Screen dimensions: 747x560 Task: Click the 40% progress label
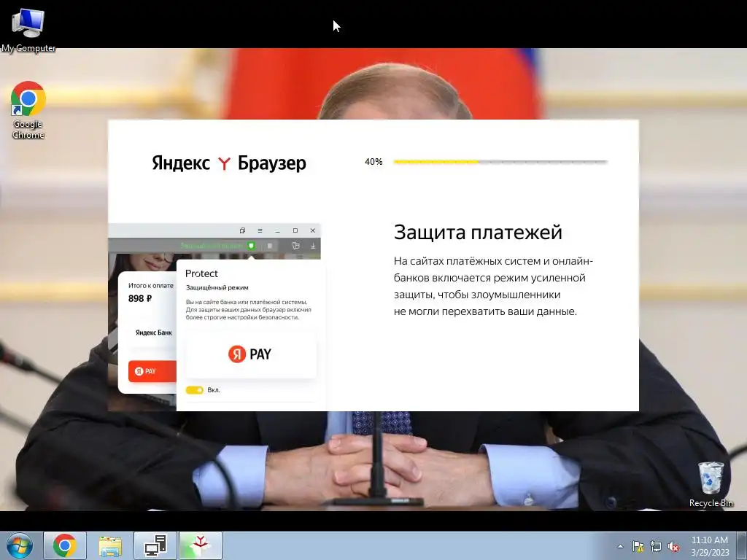coord(373,162)
